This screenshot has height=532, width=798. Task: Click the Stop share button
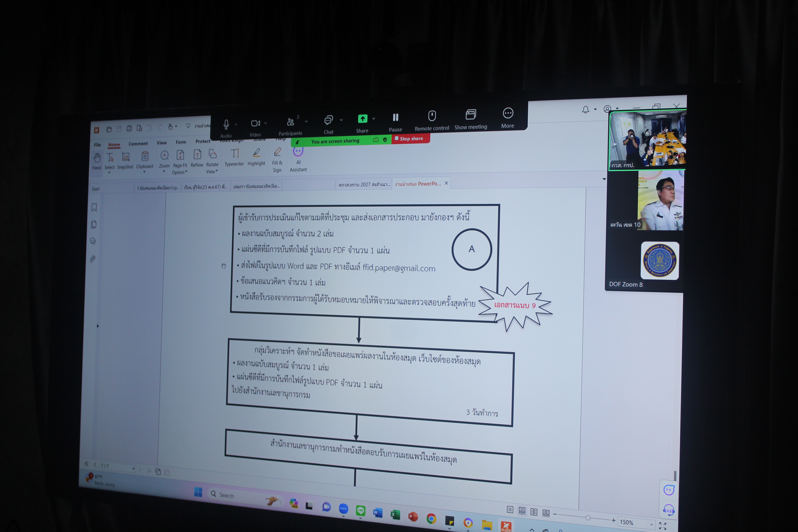[411, 138]
